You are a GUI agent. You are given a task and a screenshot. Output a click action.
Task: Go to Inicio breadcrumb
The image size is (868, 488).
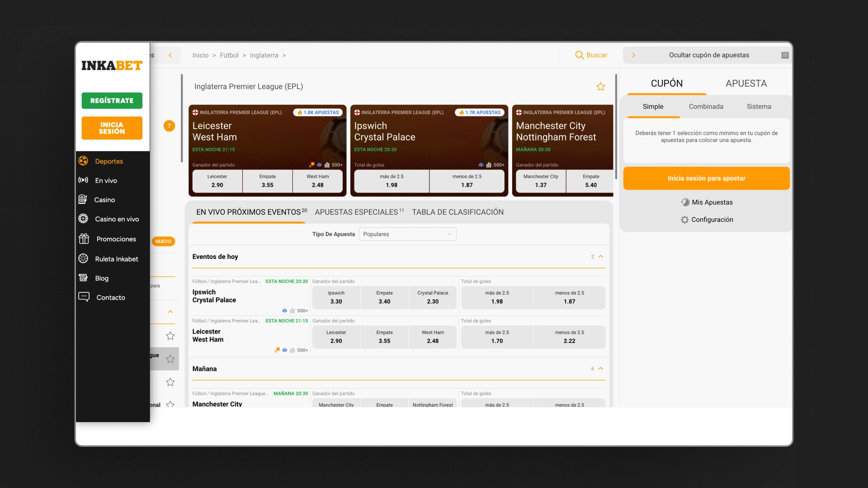(200, 55)
